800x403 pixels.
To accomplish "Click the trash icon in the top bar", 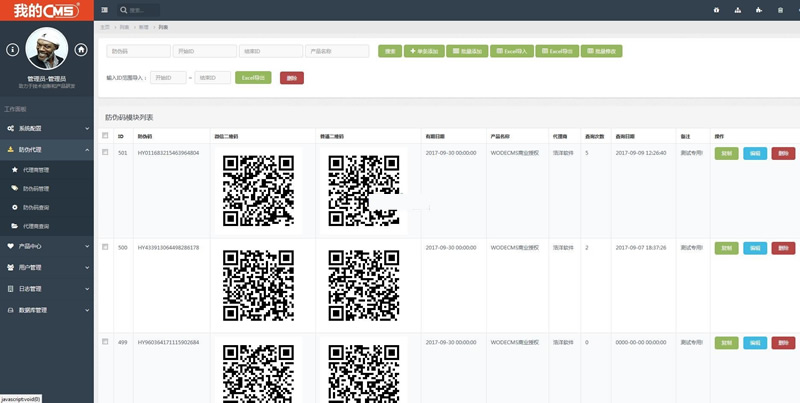I will tap(781, 10).
